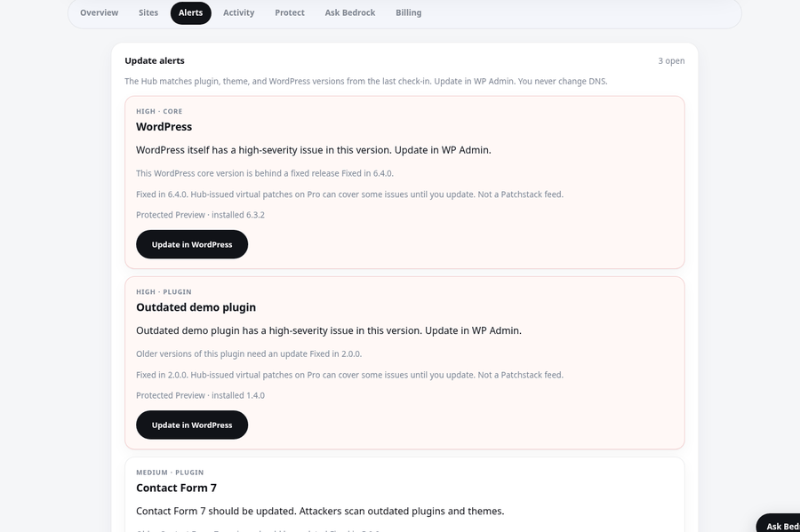Open the Protect tab
800x532 pixels.
[290, 12]
